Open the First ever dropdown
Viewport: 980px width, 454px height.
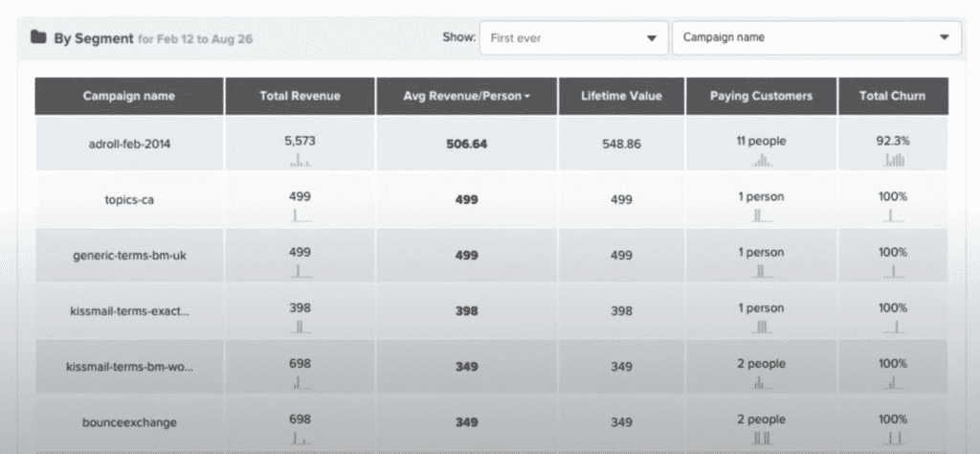tap(572, 38)
